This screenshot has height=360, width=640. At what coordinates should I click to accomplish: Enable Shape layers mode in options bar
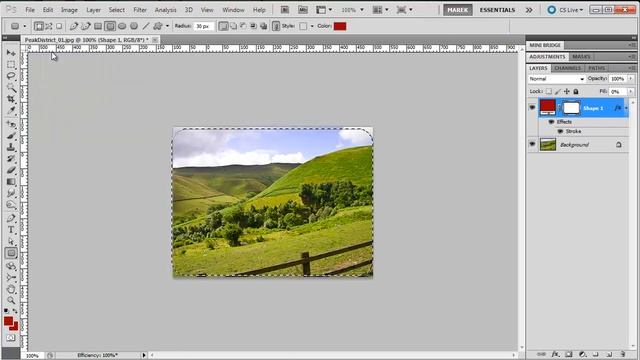[x=39, y=26]
